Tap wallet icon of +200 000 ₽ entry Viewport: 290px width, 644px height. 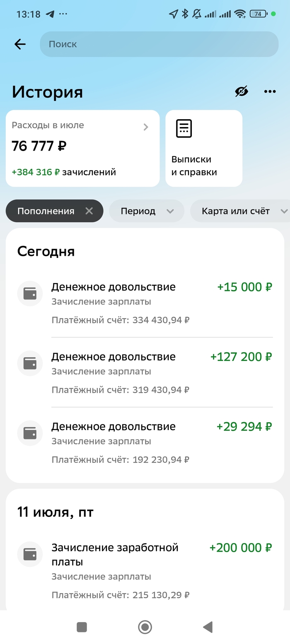30,554
